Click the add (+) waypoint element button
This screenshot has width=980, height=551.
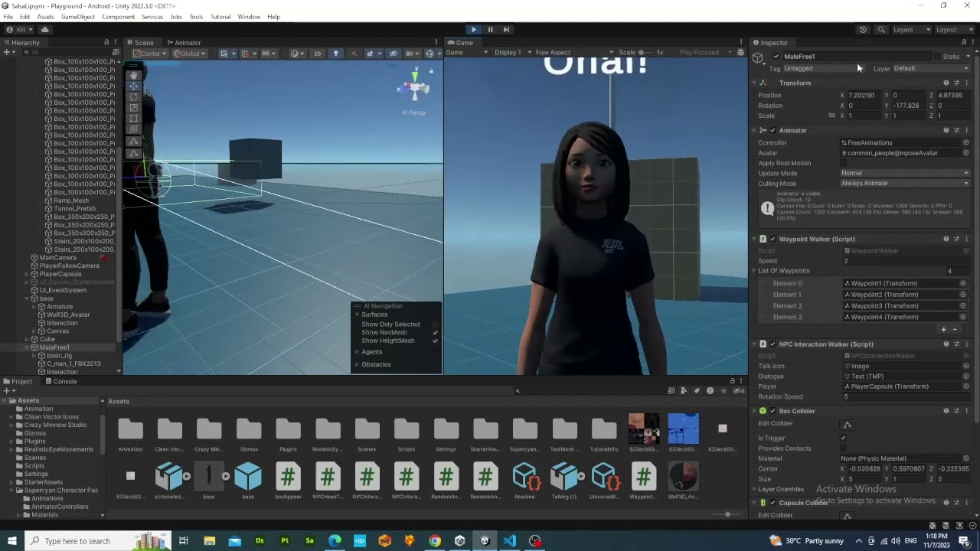coord(943,330)
